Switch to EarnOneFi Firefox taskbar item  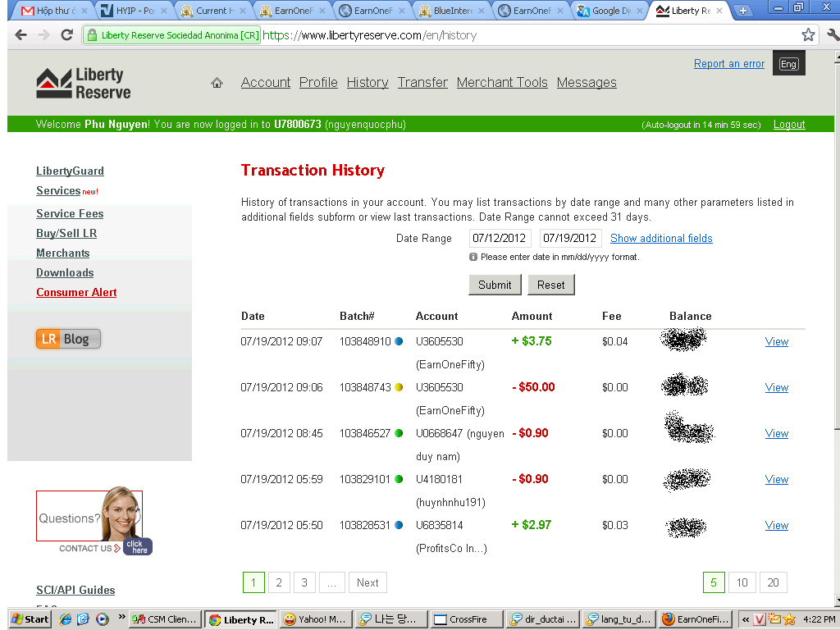tap(696, 619)
